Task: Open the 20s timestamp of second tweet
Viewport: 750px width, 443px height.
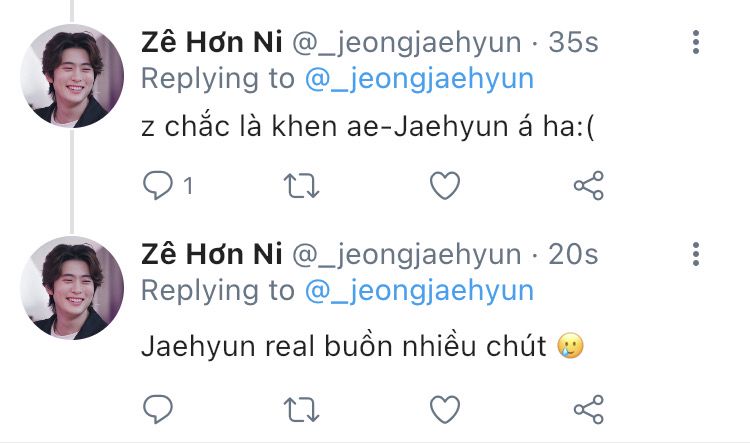Action: 573,255
